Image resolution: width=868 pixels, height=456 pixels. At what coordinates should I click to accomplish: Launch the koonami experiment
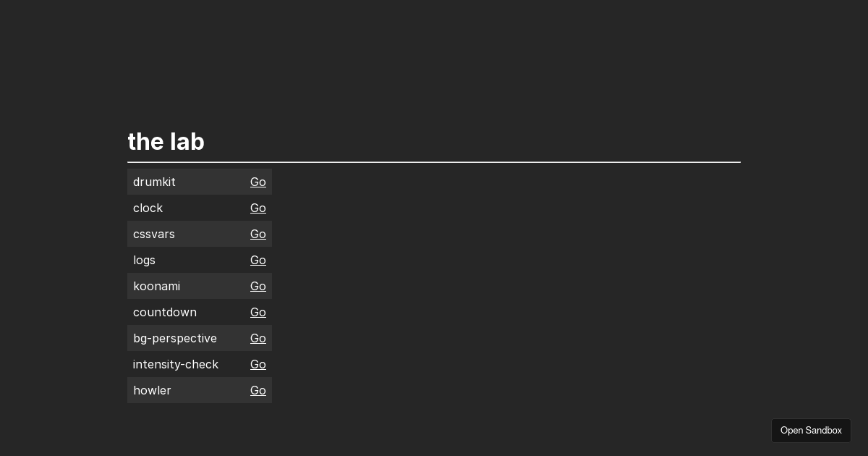pyautogui.click(x=258, y=286)
